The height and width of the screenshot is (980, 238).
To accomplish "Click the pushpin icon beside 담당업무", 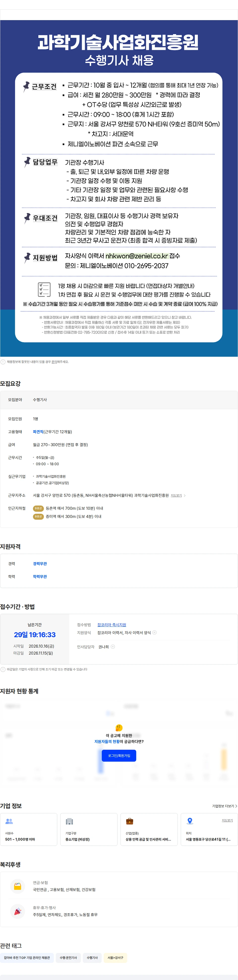I will pyautogui.click(x=27, y=162).
